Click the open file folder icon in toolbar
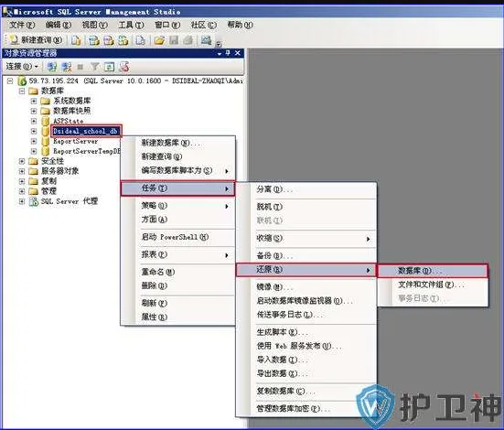This screenshot has width=504, height=430. [159, 40]
